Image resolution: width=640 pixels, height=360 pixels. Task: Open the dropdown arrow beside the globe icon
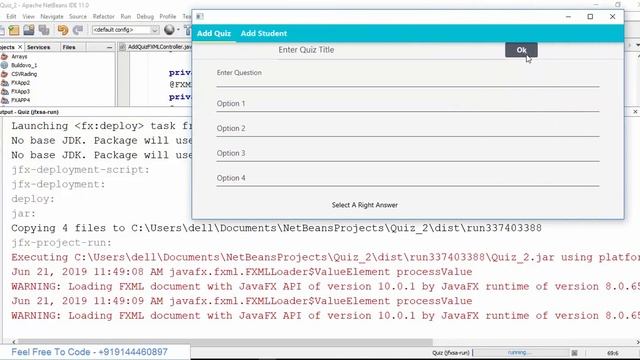click(178, 30)
